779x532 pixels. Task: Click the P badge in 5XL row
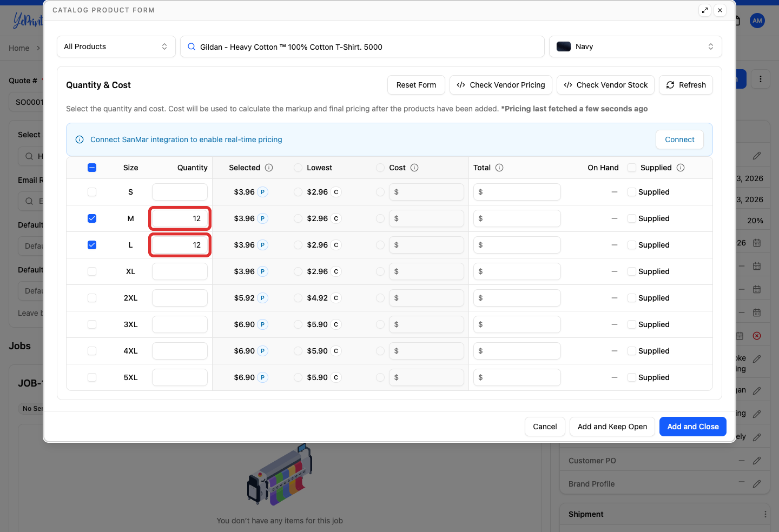[262, 377]
